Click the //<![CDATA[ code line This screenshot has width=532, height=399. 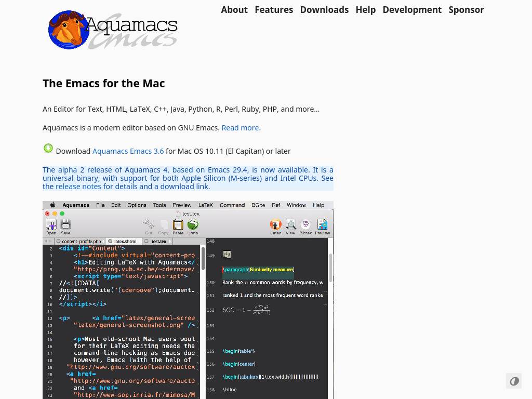click(x=79, y=283)
